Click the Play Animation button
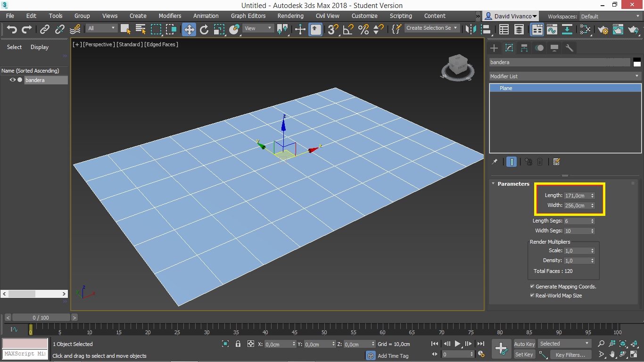 (x=457, y=344)
